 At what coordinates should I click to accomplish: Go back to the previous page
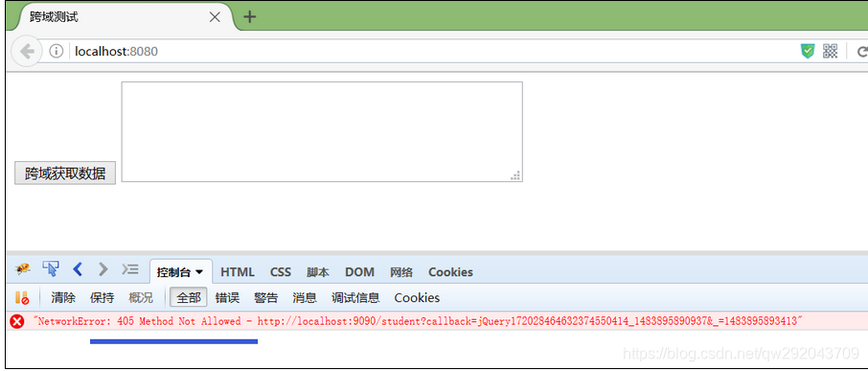click(x=26, y=52)
